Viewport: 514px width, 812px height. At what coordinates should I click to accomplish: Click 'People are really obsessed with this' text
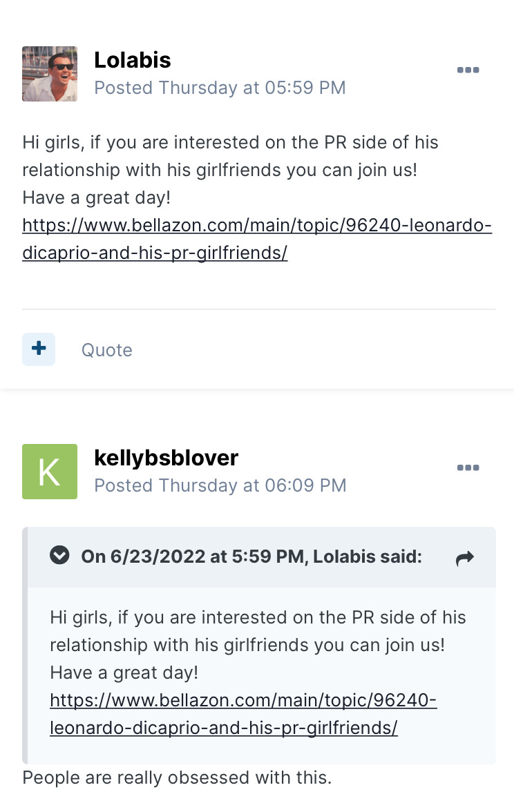click(x=177, y=777)
